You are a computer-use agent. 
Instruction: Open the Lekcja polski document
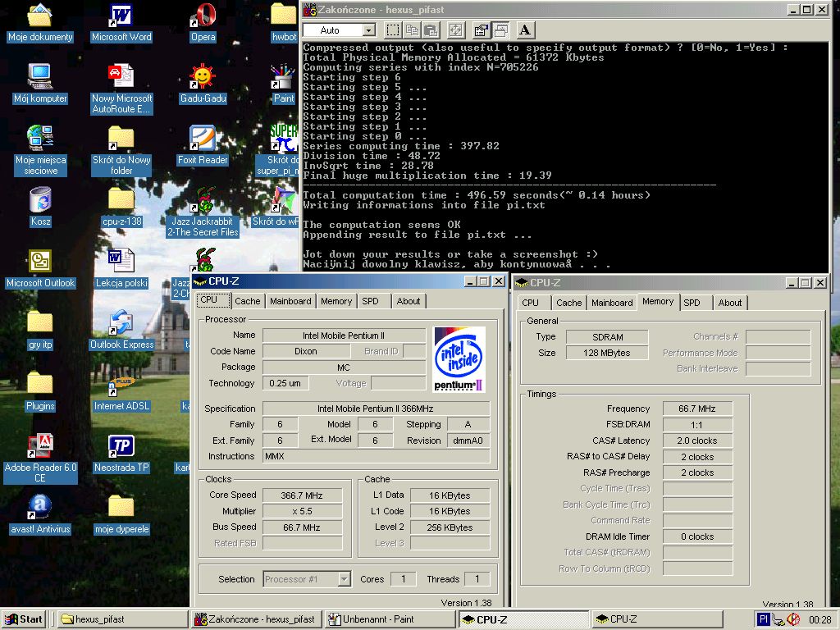tap(121, 269)
